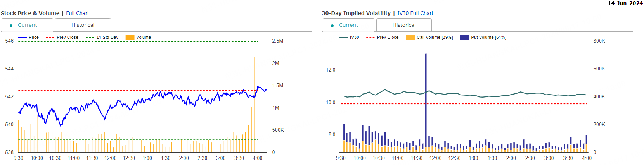The width and height of the screenshot is (644, 165).
Task: Switch to Historical tab under Stock Price & Volume
Action: (83, 25)
